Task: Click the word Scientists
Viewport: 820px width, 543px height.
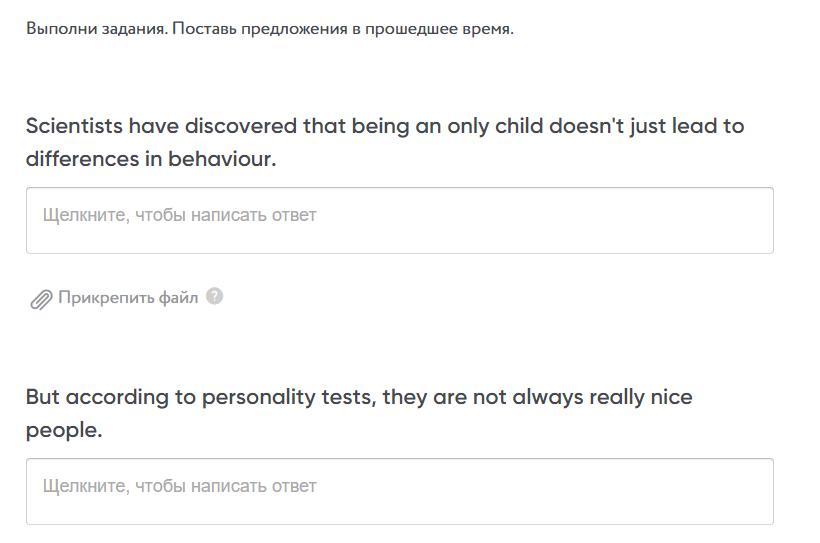Action: (74, 127)
